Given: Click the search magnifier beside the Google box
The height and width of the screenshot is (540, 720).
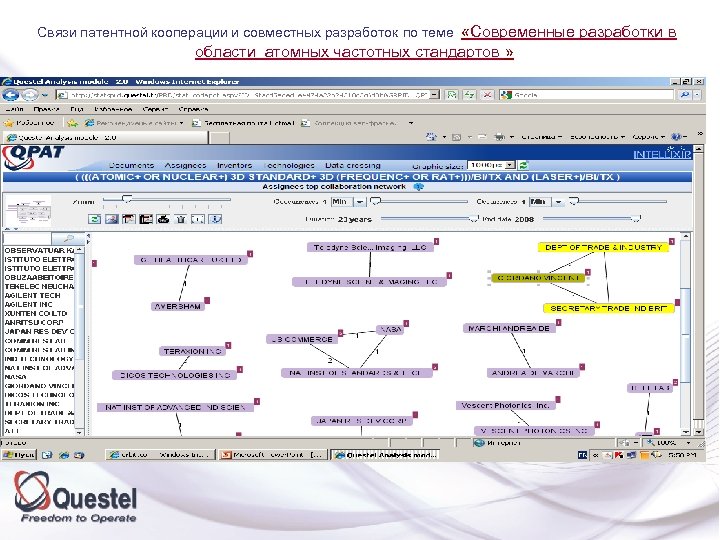Looking at the screenshot, I should (685, 95).
